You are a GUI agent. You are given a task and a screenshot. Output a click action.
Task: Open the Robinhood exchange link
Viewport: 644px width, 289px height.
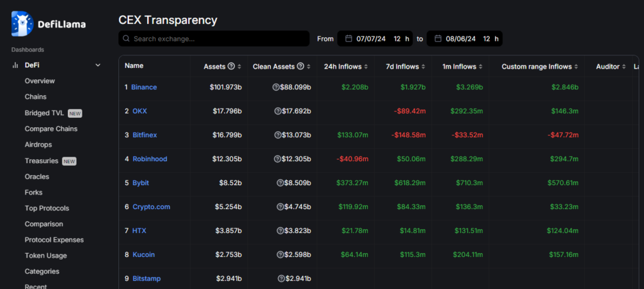tap(150, 159)
